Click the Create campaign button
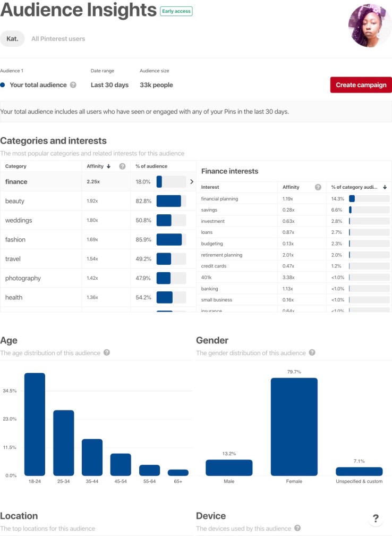 (361, 85)
